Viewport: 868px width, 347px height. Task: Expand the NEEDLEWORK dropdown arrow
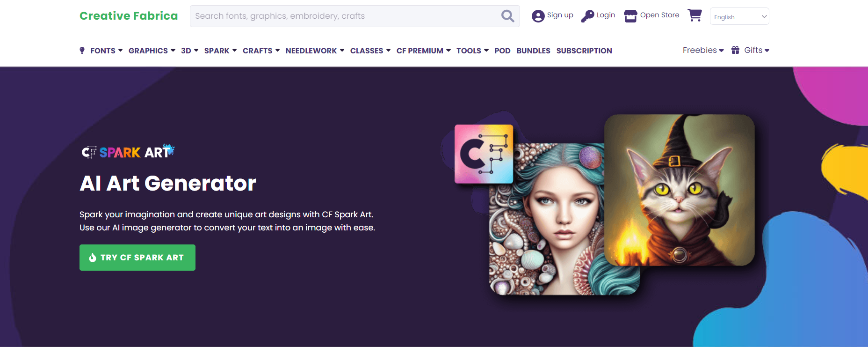[x=342, y=50]
